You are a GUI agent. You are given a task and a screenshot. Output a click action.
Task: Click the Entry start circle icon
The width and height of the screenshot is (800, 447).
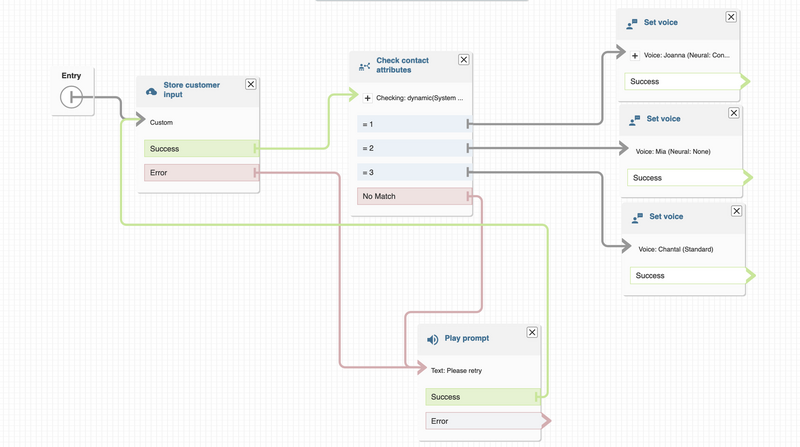coord(71,97)
